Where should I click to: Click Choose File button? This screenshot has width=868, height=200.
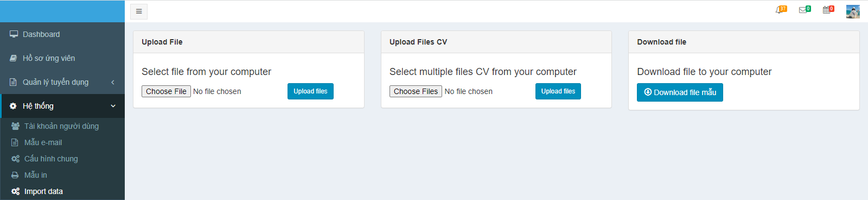click(166, 91)
